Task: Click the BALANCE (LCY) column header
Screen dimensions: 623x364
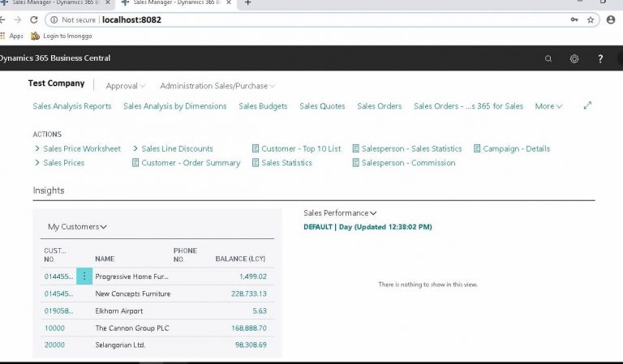Action: point(240,259)
